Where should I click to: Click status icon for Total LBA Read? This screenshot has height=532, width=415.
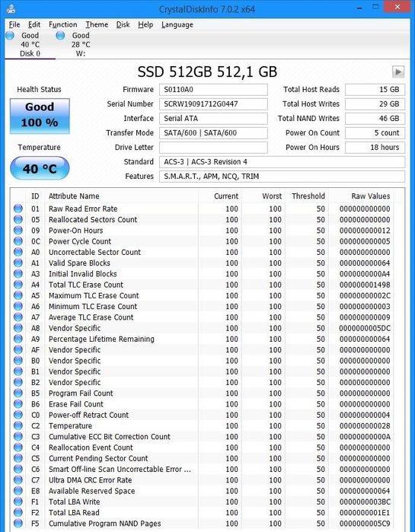coord(18,513)
